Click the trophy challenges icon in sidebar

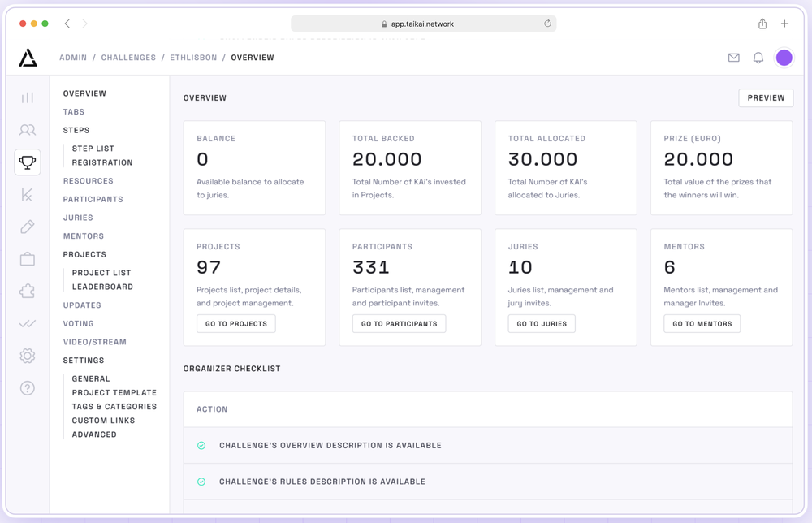point(28,162)
